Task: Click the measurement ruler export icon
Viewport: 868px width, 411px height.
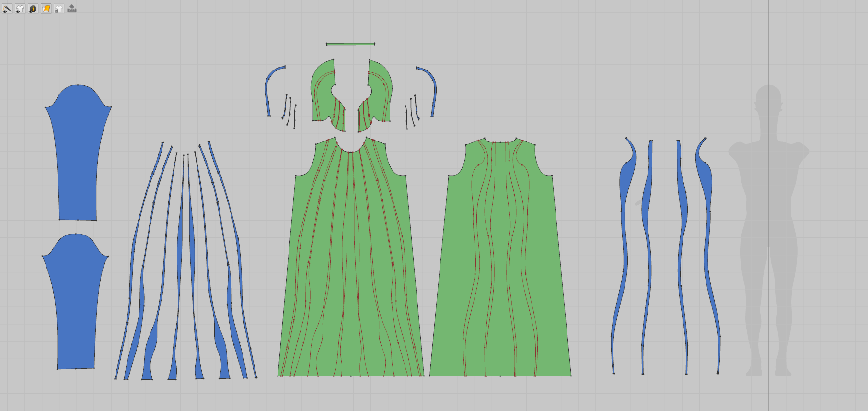Action: pyautogui.click(x=72, y=9)
